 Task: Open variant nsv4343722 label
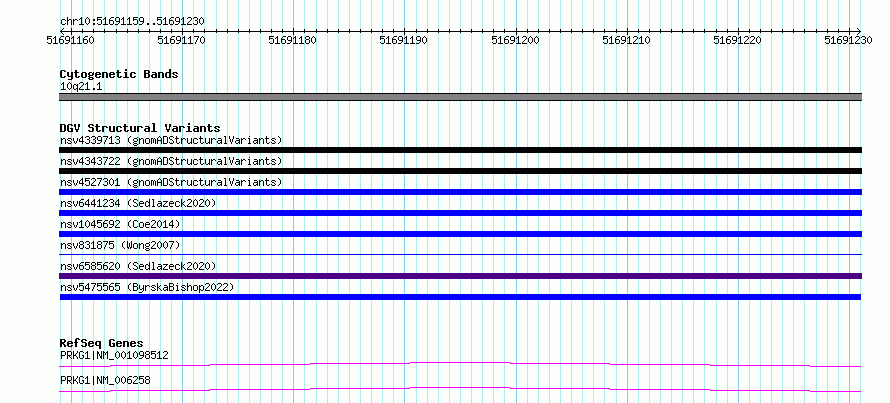[171, 161]
